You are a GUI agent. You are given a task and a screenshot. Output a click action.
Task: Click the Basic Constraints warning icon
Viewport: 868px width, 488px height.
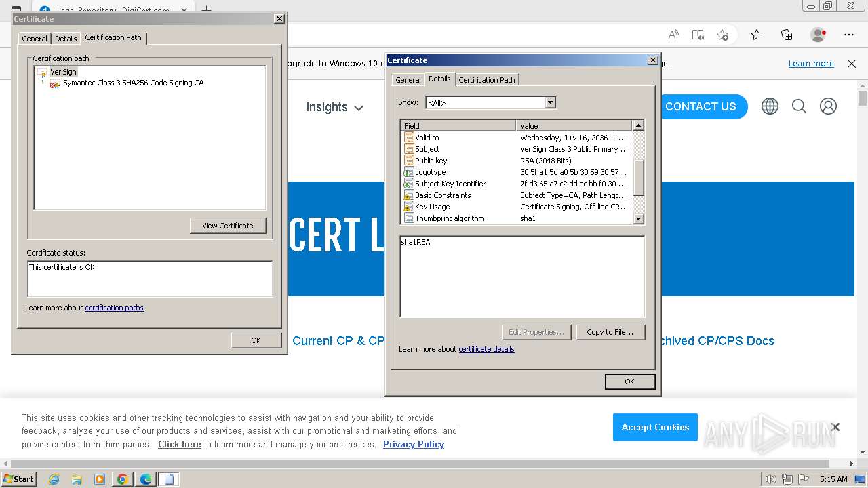(x=409, y=195)
